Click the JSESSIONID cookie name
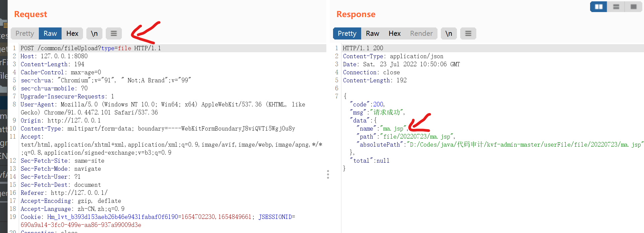This screenshot has height=233, width=644. pos(275,217)
